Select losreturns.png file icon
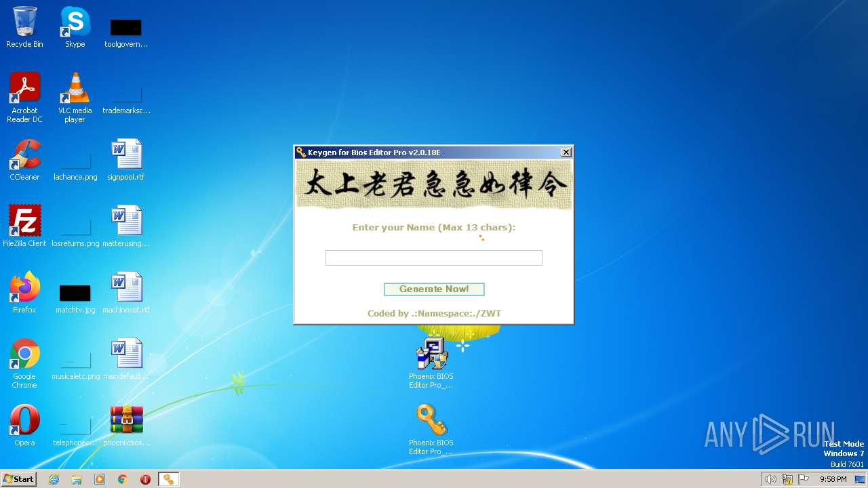The height and width of the screenshot is (488, 868). click(x=75, y=232)
